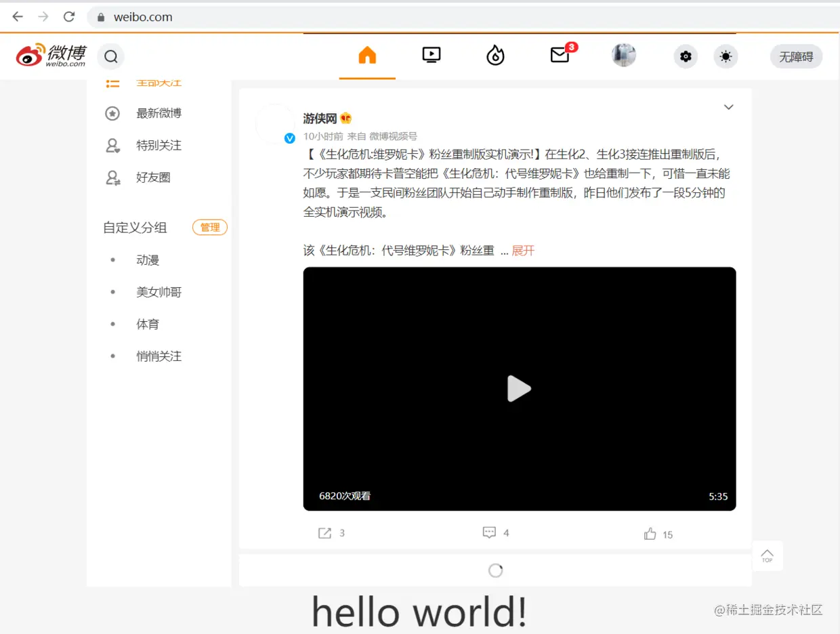Screen dimensions: 840x634
Task: Click the 无障碍 button
Action: coord(796,57)
